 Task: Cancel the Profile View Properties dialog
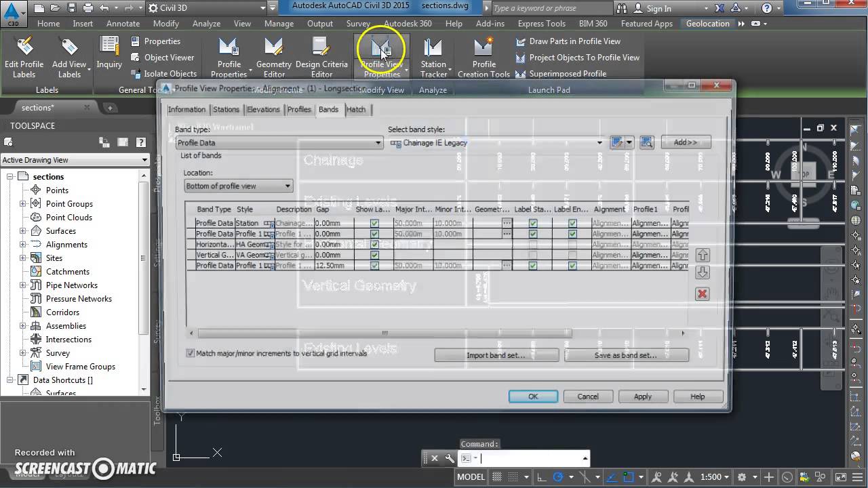click(588, 396)
